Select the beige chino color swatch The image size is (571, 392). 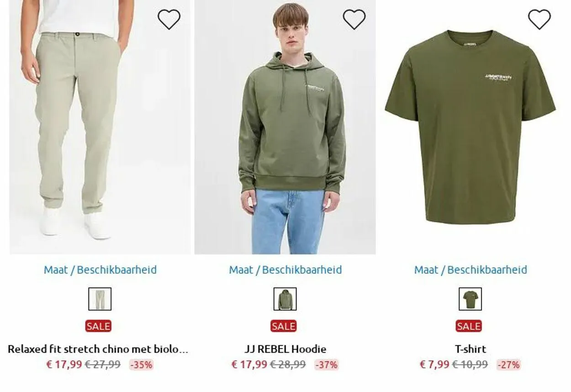[100, 299]
